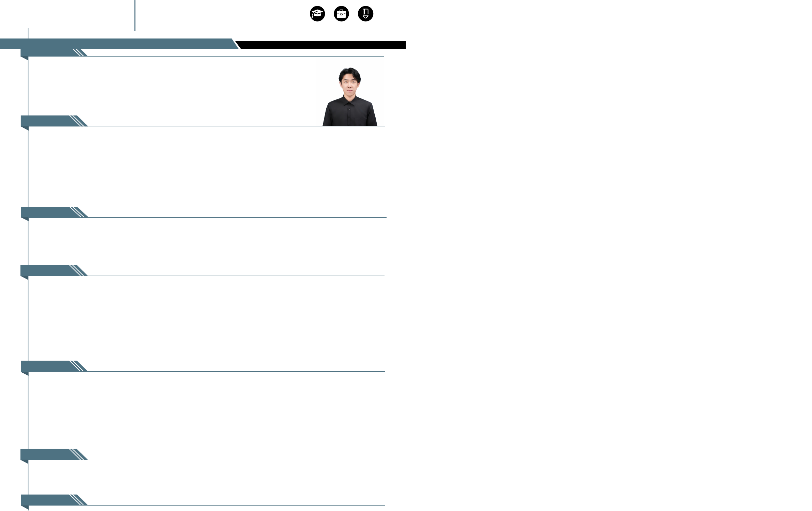The width and height of the screenshot is (812, 511).
Task: Click the empty white space right of the page
Action: pos(607,255)
